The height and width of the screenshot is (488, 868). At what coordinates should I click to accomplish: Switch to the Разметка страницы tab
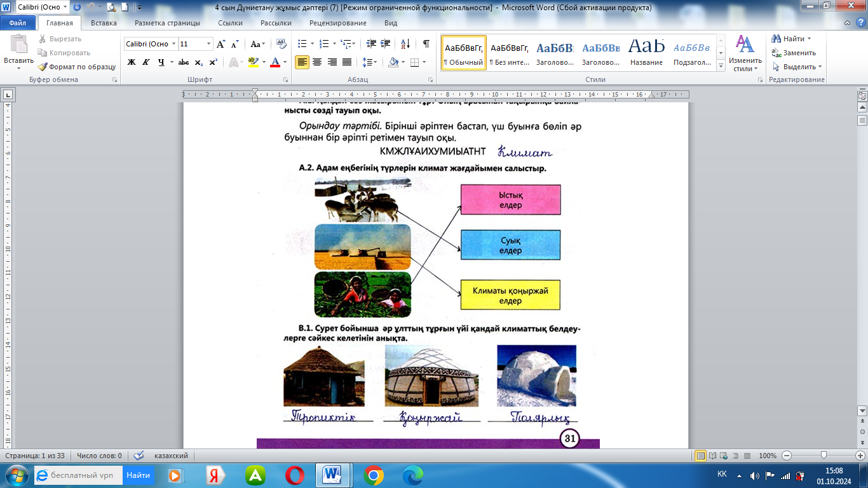(167, 23)
